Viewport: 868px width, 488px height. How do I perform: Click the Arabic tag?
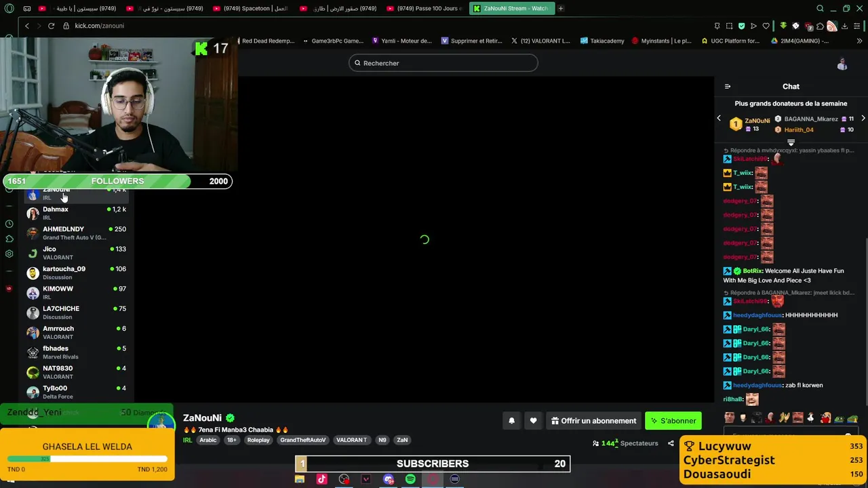pos(208,440)
